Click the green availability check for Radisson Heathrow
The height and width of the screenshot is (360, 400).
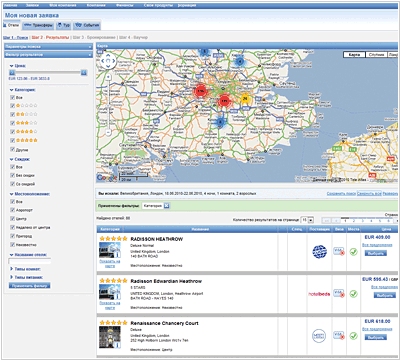coord(353,252)
